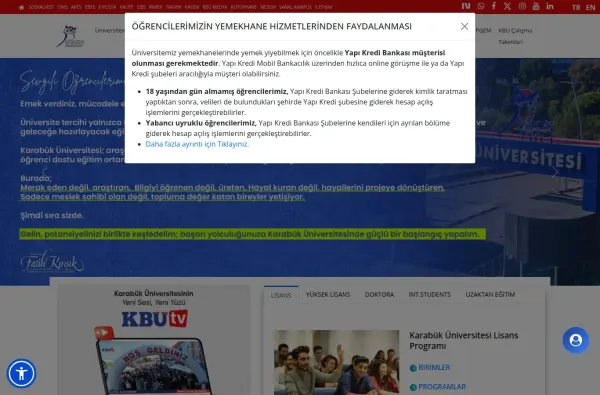
Task: Open the LinkedIn icon in header
Action: pos(550,6)
